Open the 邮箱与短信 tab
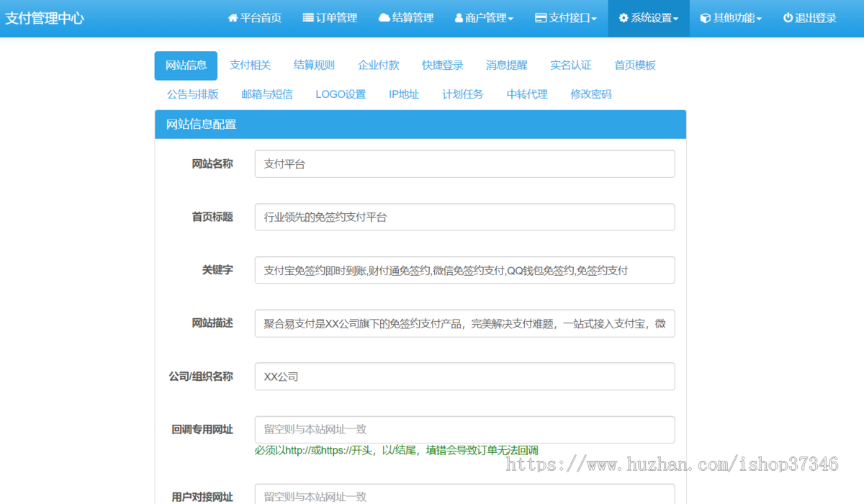Image resolution: width=864 pixels, height=504 pixels. (266, 94)
